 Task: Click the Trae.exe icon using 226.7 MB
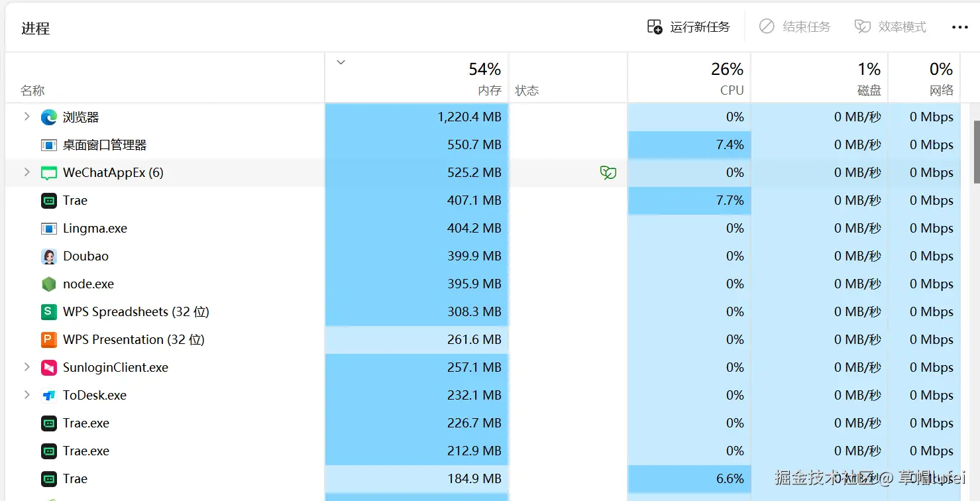click(x=49, y=423)
